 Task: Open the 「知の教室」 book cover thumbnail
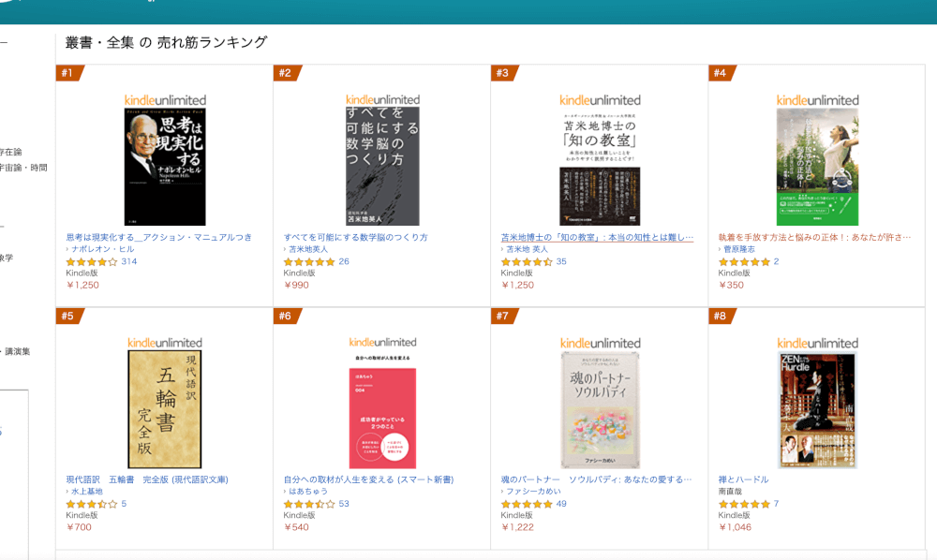tap(600, 167)
